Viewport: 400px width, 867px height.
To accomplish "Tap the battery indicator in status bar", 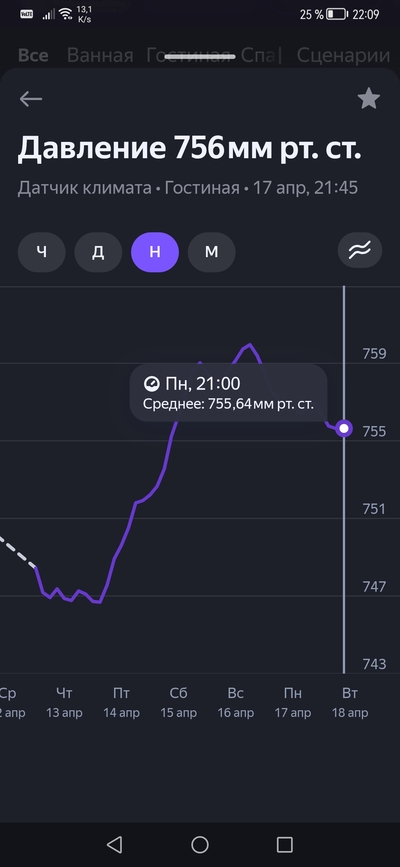I will pyautogui.click(x=336, y=14).
